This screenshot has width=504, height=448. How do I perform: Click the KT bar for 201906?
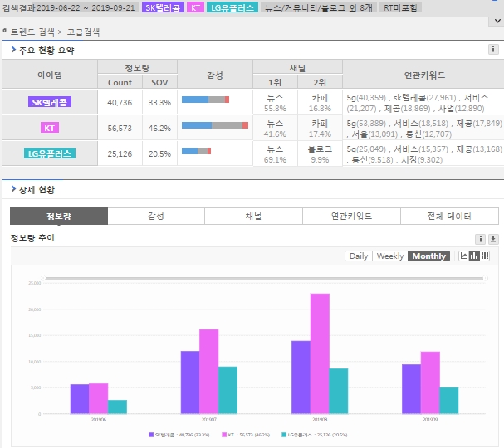click(98, 398)
